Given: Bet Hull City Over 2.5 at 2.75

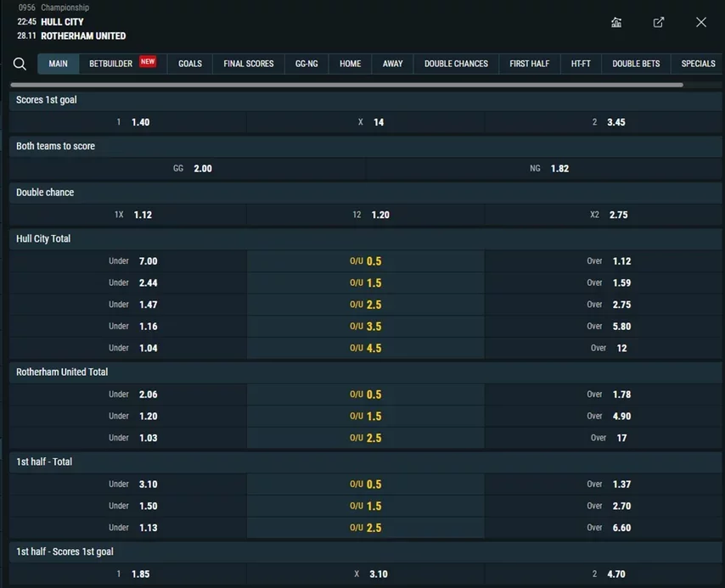Looking at the screenshot, I should pyautogui.click(x=604, y=305).
